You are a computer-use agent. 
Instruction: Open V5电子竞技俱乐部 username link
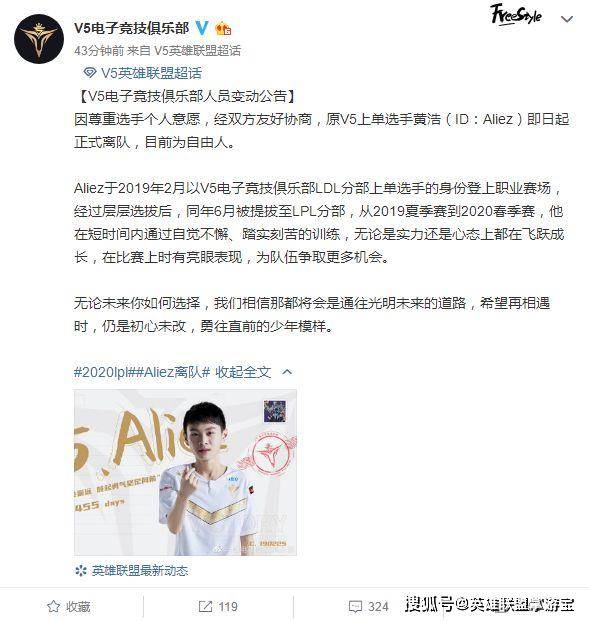[132, 28]
